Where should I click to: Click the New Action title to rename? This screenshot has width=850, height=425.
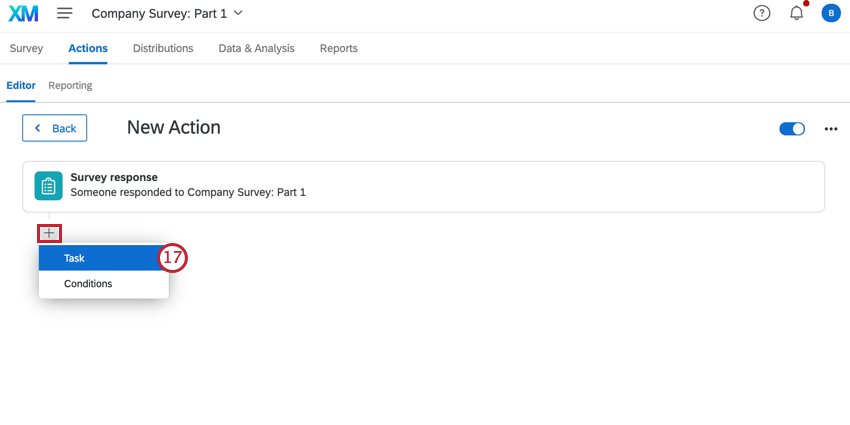[x=173, y=127]
